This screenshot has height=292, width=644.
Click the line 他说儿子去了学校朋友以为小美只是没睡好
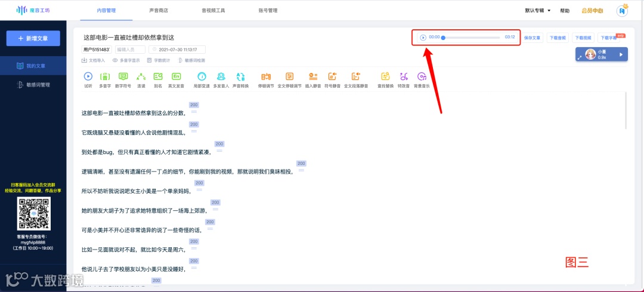pyautogui.click(x=134, y=269)
